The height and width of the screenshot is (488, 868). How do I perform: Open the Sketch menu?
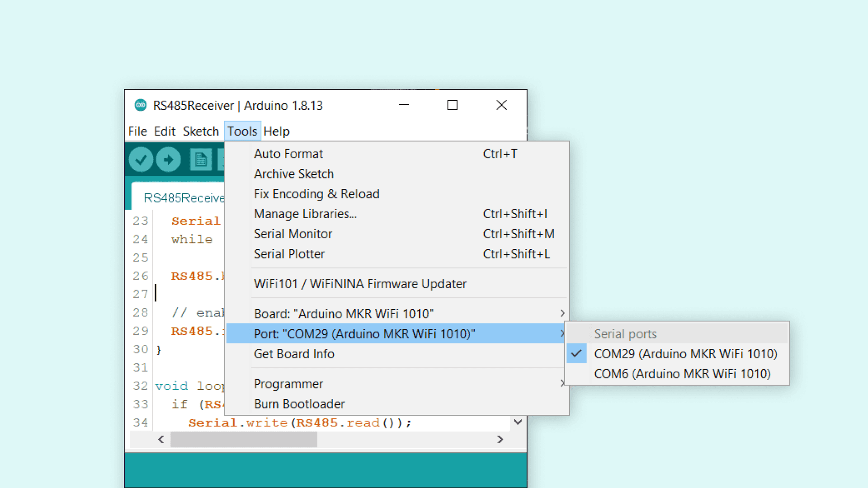pos(201,131)
